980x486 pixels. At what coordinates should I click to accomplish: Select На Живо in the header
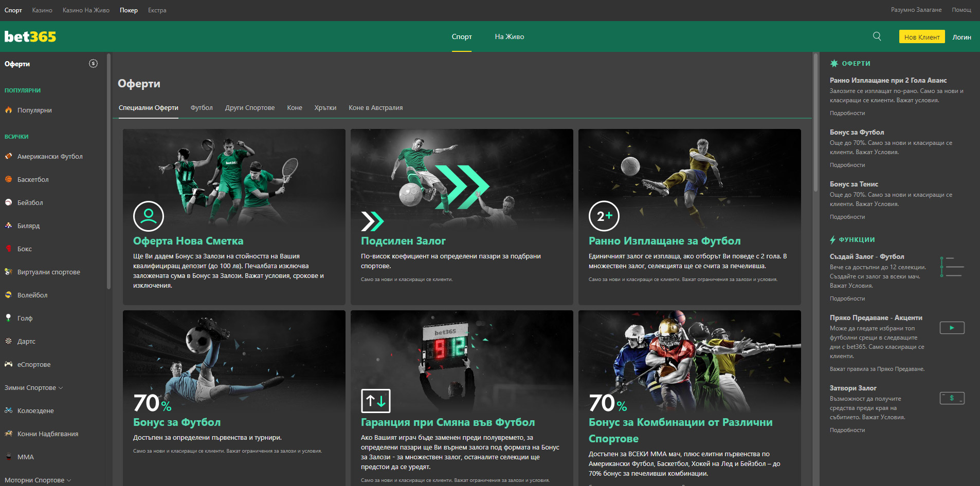[x=509, y=36]
